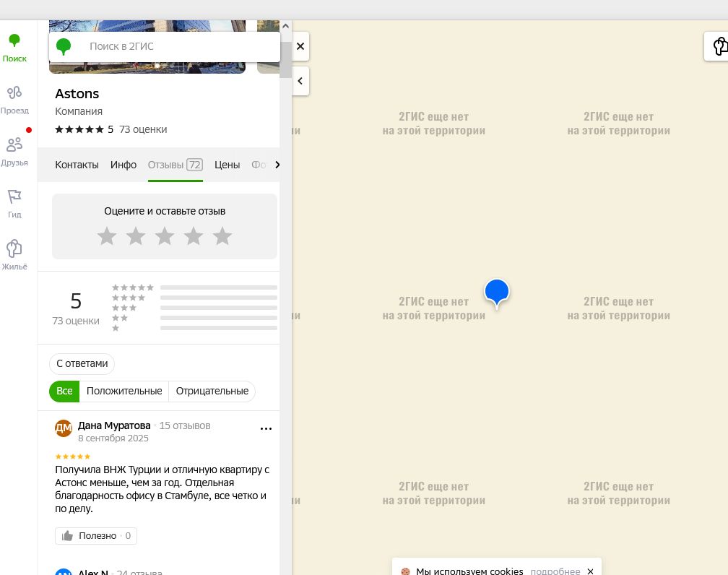
Task: Open the Поиск sidebar section
Action: [14, 48]
